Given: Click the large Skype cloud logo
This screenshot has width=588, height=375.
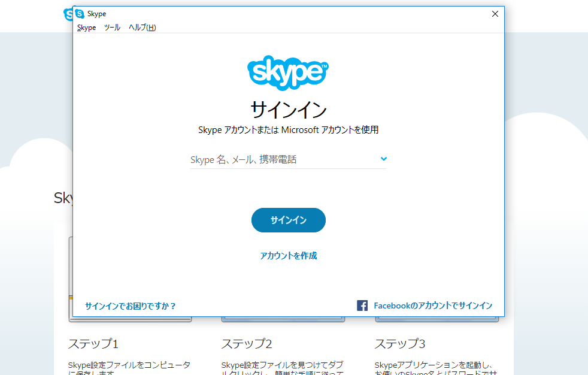Looking at the screenshot, I should point(288,72).
